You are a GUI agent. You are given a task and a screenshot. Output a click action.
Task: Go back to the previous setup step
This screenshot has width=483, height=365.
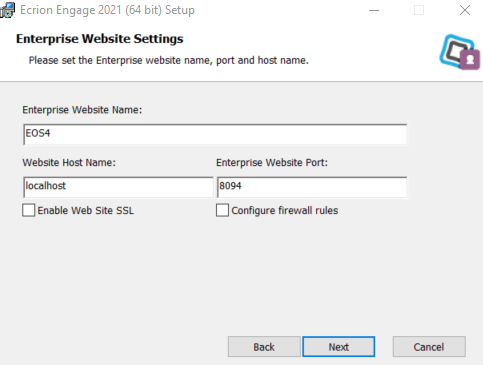click(x=264, y=347)
